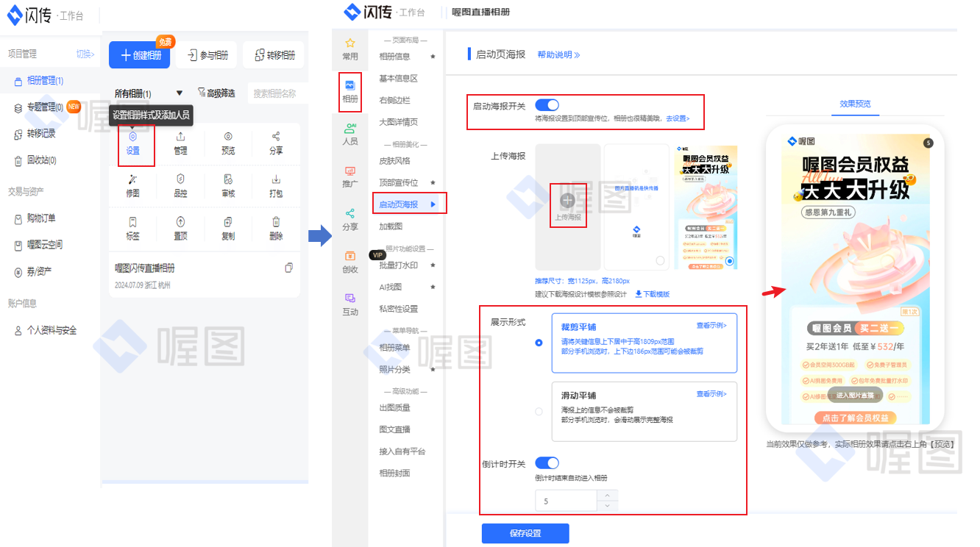
Task: Click 查看示例> in 裁剪平铺 card
Action: point(711,326)
